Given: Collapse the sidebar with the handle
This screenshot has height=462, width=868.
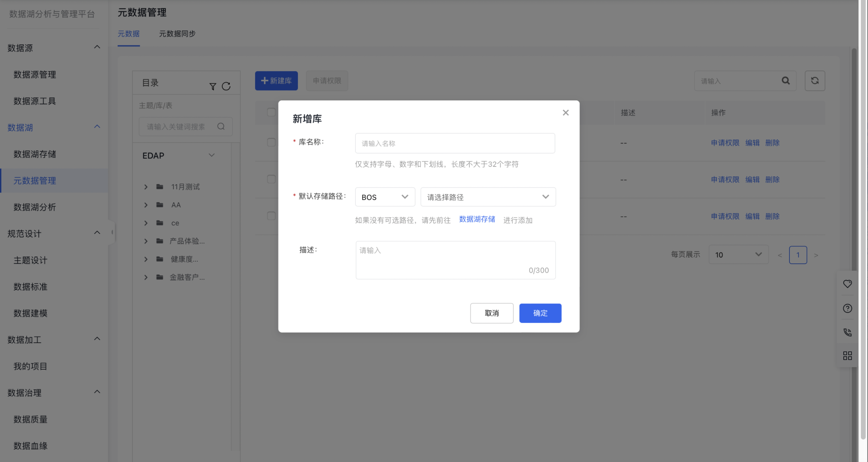Looking at the screenshot, I should tap(112, 232).
